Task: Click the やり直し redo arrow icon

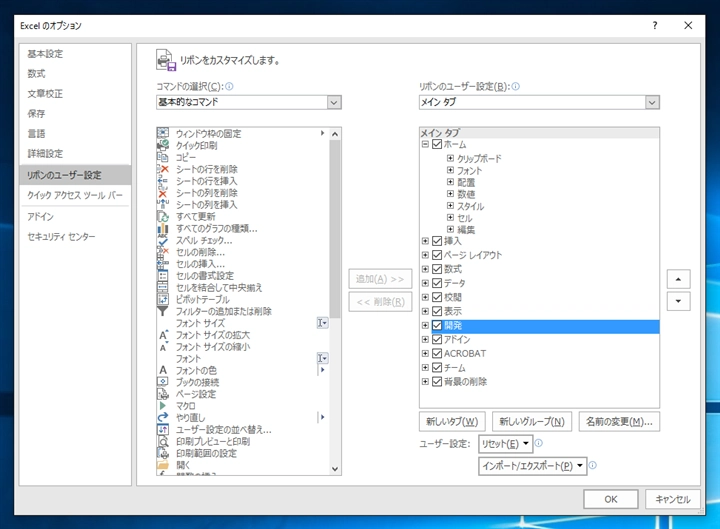Action: 163,417
